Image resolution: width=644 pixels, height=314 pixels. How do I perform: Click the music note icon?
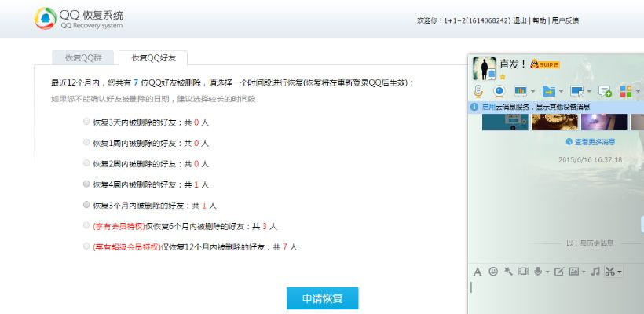(x=595, y=272)
